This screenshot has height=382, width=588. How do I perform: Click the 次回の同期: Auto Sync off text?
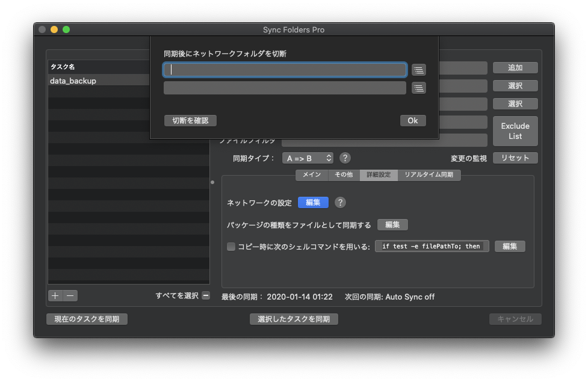(389, 297)
